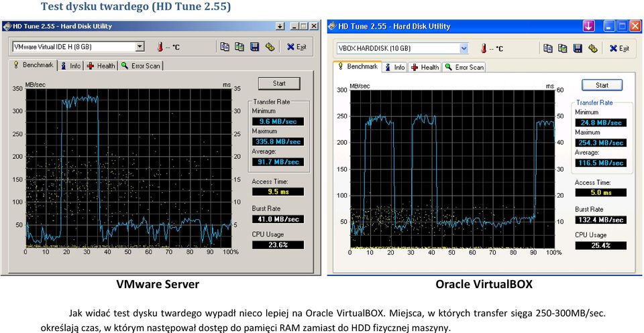Click the 41.0 MB/sec burst rate value
Image resolution: width=644 pixels, height=333 pixels.
coord(278,219)
